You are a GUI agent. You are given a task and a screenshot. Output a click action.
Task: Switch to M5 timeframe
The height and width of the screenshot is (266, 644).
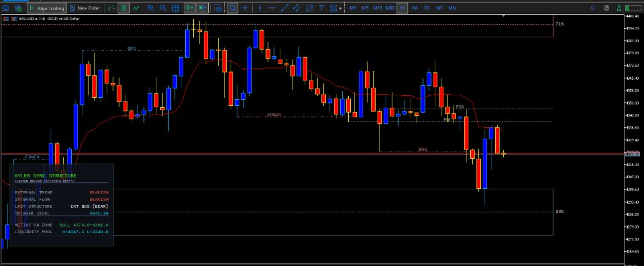coord(365,8)
